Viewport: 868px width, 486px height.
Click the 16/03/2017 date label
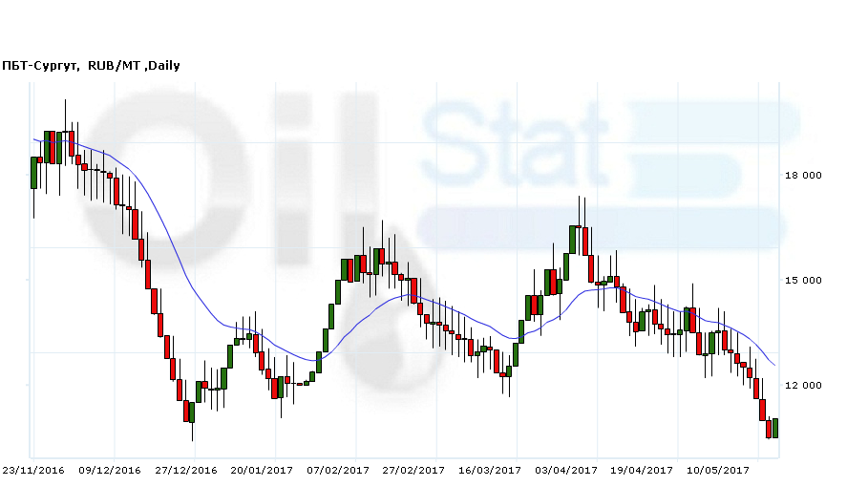pos(490,470)
